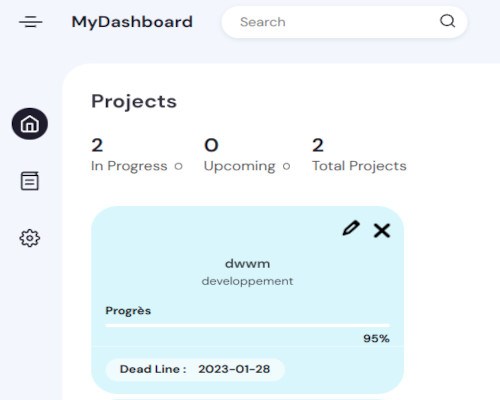Click the 95% progress value

376,339
